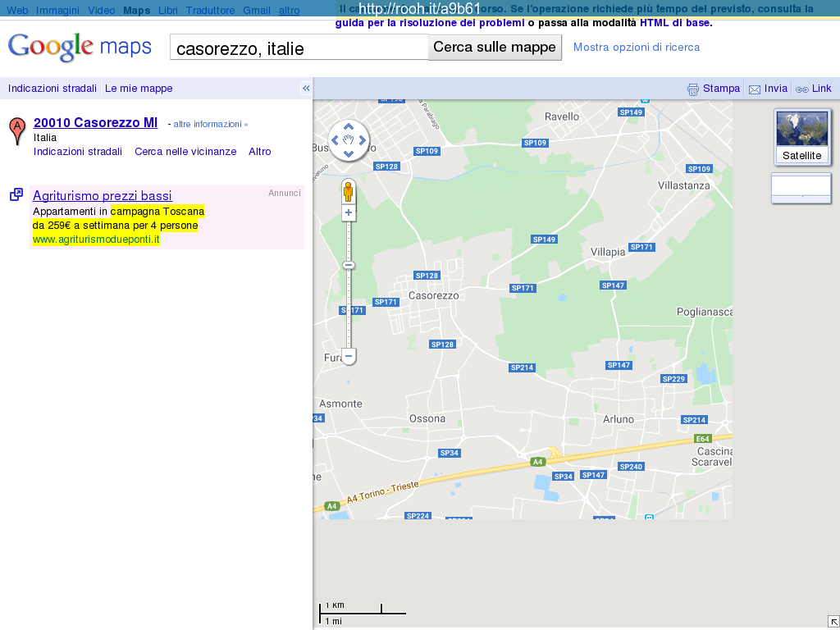The height and width of the screenshot is (630, 840).
Task: Pan the map down with arrow
Action: tap(349, 153)
